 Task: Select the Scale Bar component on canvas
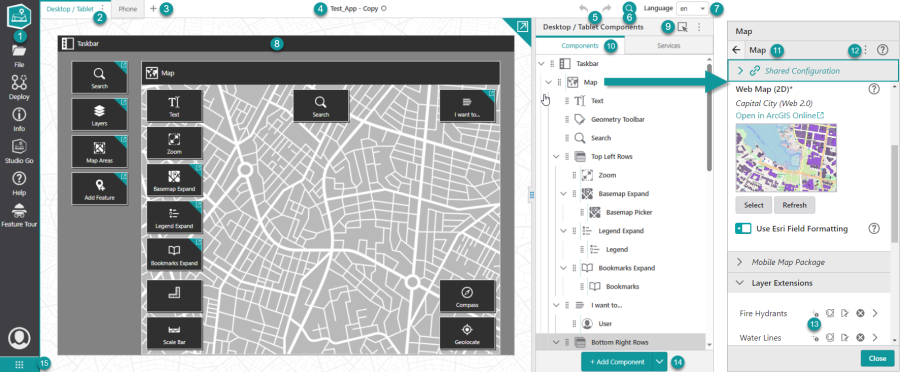[x=174, y=334]
